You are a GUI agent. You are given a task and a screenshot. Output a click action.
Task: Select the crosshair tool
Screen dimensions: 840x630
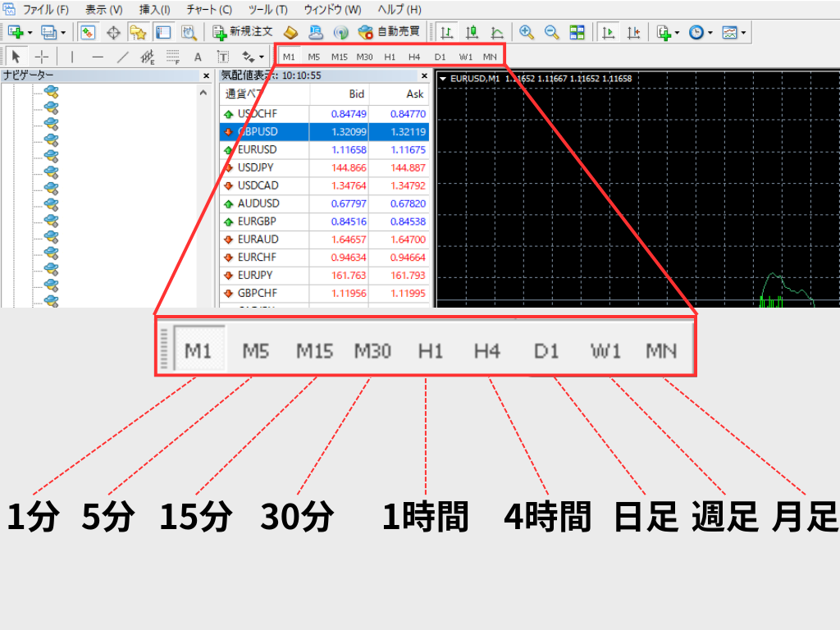[41, 57]
